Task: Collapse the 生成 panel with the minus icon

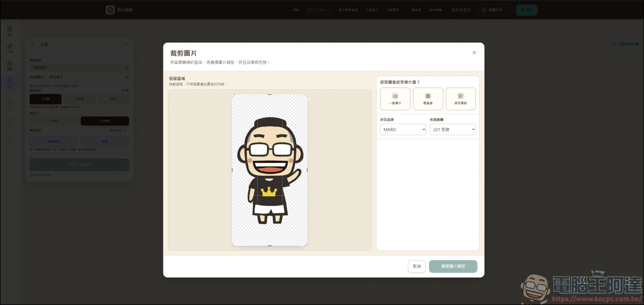Action: [x=126, y=44]
